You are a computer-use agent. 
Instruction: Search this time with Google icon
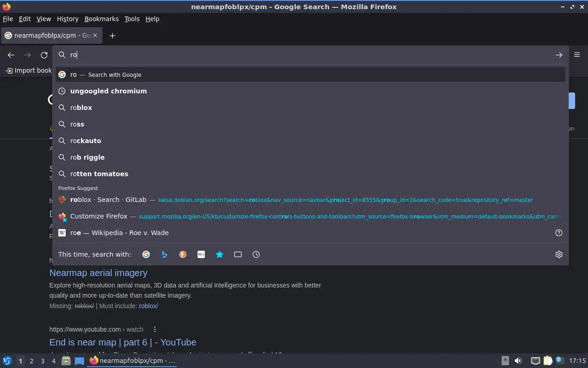click(x=146, y=254)
